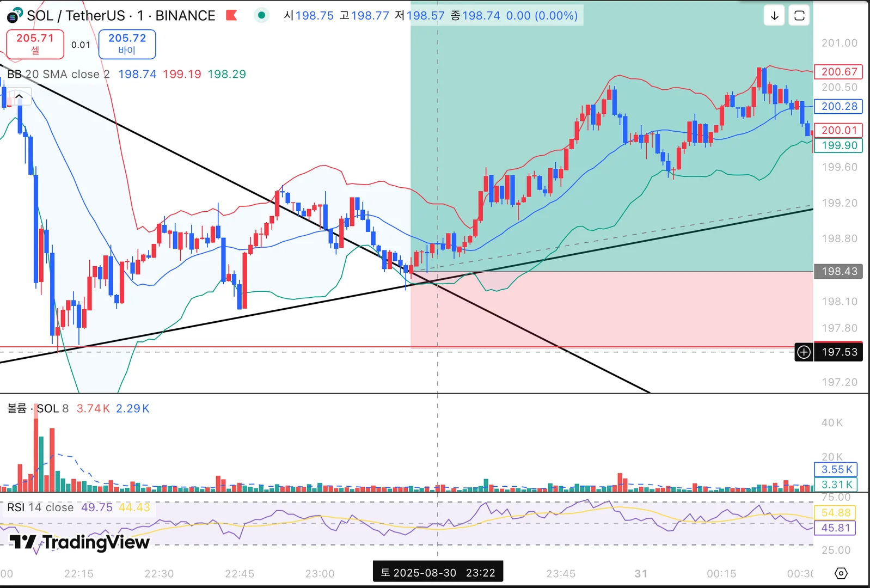The image size is (870, 588).
Task: Click the 201.00 price scale label
Action: coord(839,43)
